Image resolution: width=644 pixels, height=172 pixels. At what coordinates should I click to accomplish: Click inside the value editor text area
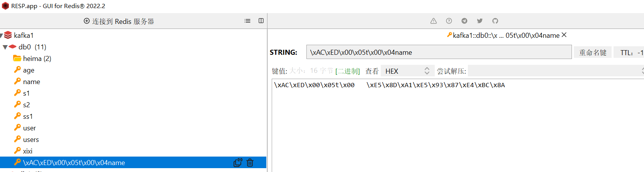458,125
